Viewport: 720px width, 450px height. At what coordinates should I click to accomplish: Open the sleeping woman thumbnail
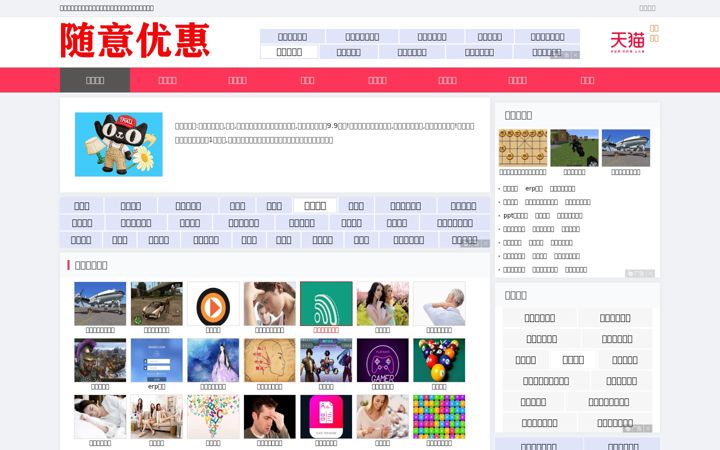100,417
